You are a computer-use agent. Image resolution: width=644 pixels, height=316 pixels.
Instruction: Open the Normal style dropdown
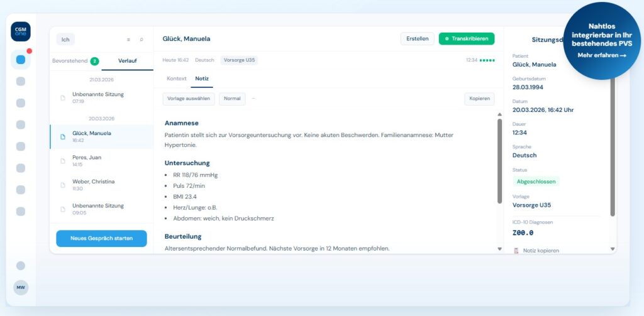pos(231,99)
